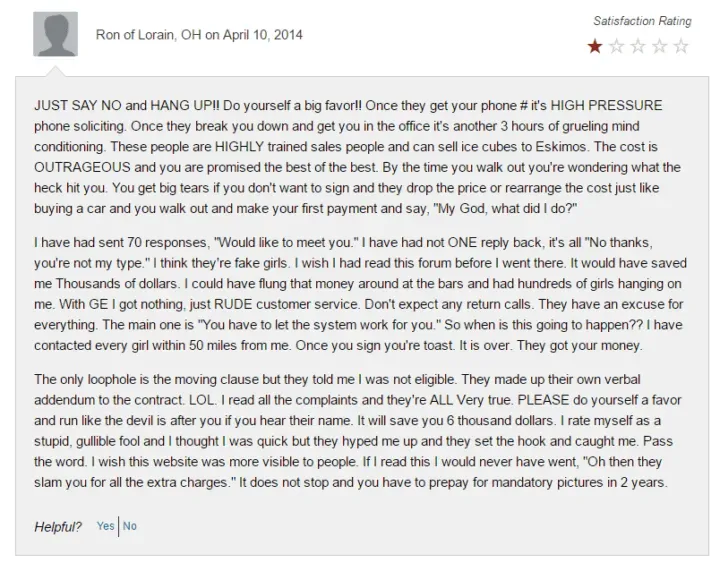
Task: Select the fourth star in the rating
Action: click(x=660, y=45)
